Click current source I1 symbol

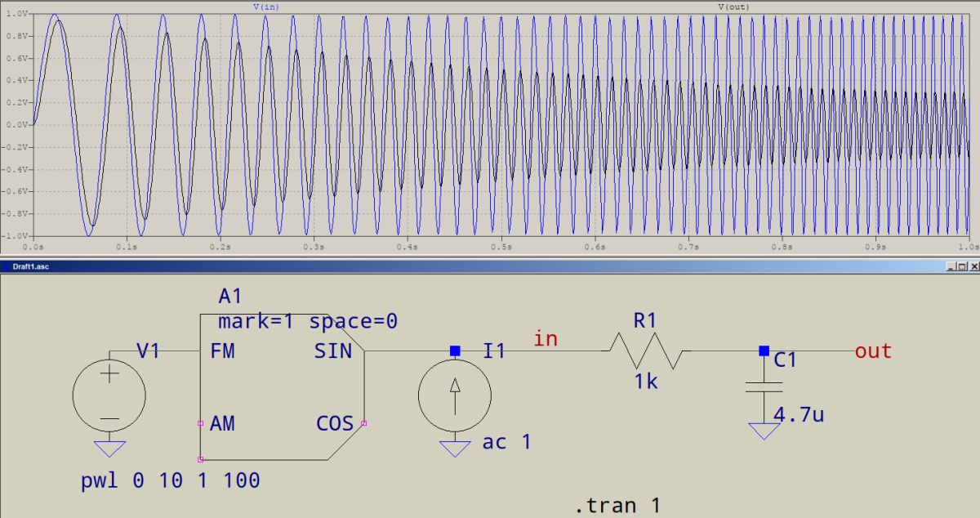(455, 397)
